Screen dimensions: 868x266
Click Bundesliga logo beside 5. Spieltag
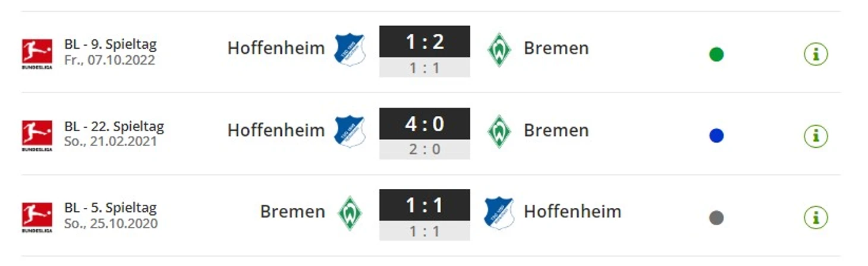(37, 217)
